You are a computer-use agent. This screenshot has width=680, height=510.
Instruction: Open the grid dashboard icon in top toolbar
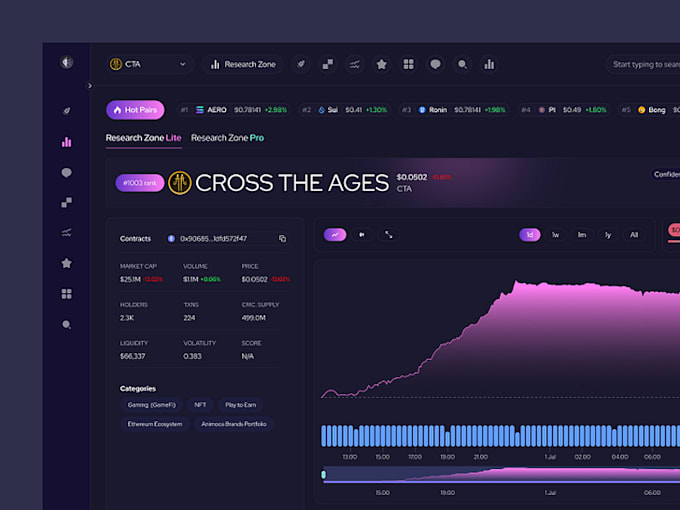(x=408, y=64)
